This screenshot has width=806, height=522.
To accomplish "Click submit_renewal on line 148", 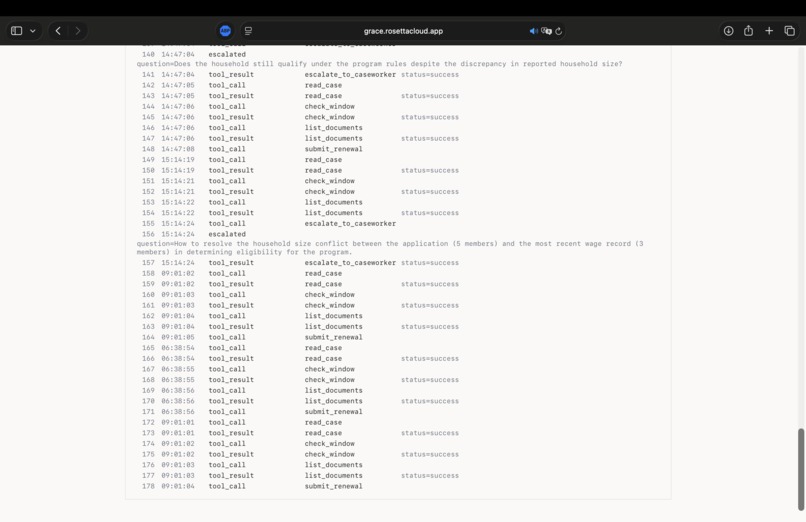I will (333, 149).
